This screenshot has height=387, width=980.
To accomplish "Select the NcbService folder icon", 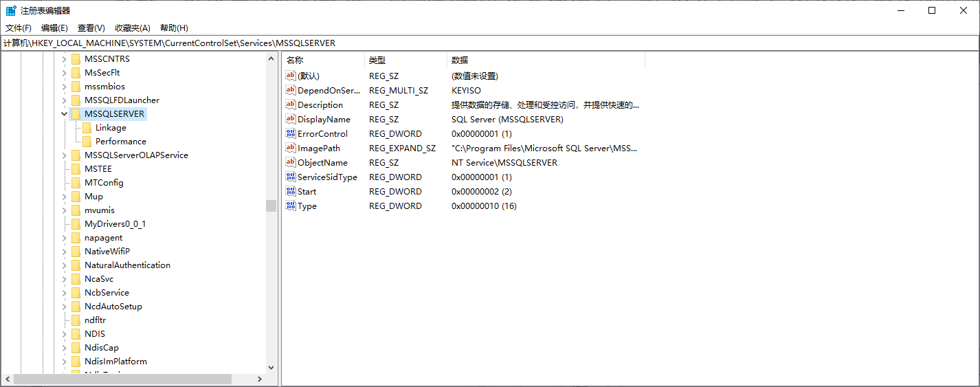I will (x=76, y=293).
